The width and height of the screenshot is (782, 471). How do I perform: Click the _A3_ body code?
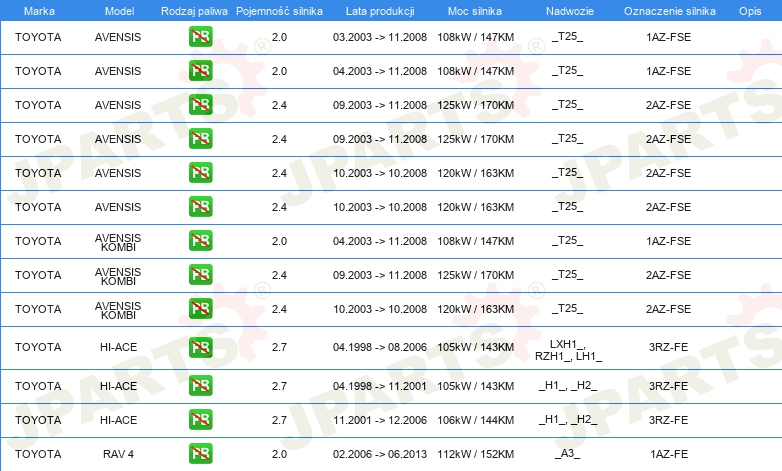tap(568, 453)
